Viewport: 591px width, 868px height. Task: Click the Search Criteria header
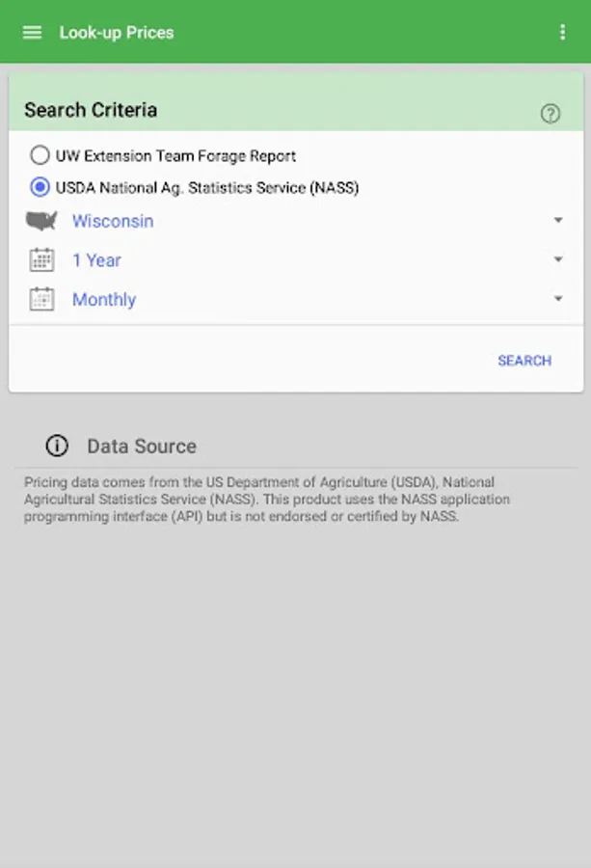pos(91,110)
